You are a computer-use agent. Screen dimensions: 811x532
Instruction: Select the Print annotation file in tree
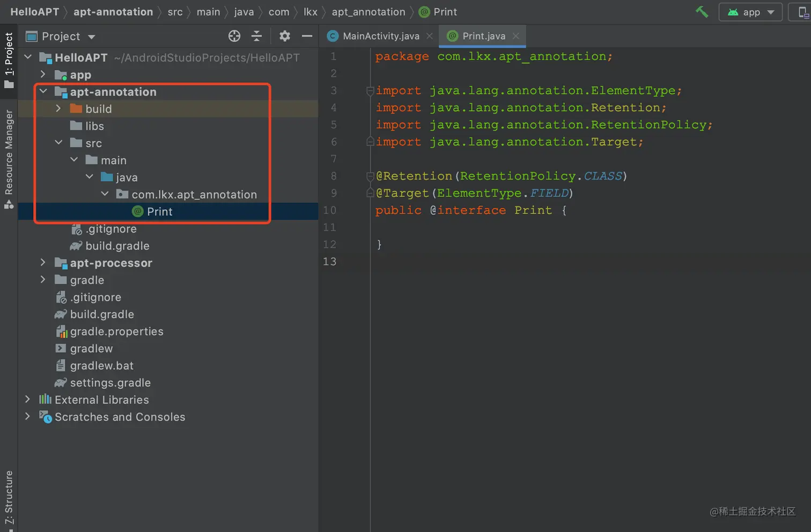(160, 211)
